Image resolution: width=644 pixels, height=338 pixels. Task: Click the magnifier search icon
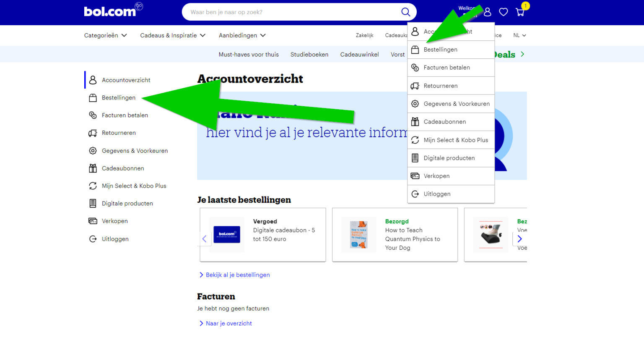[405, 12]
